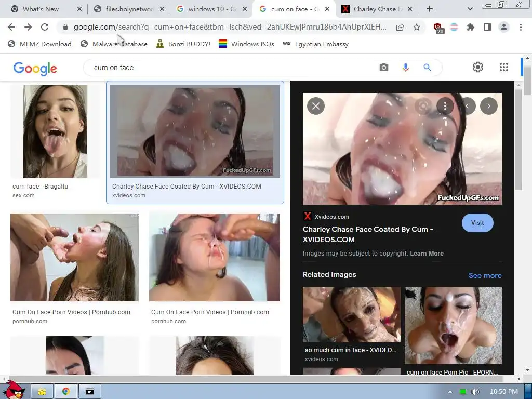
Task: Click the 10:50 PM clock
Action: [504, 392]
